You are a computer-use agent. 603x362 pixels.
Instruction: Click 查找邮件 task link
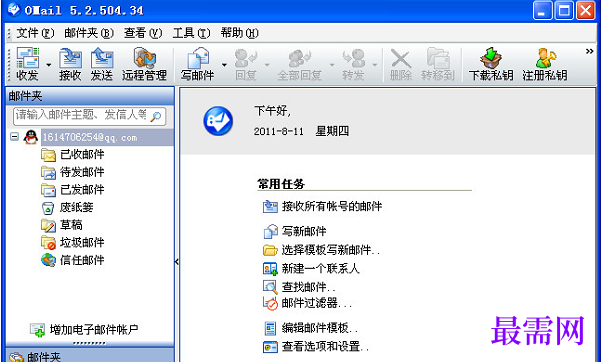point(308,287)
